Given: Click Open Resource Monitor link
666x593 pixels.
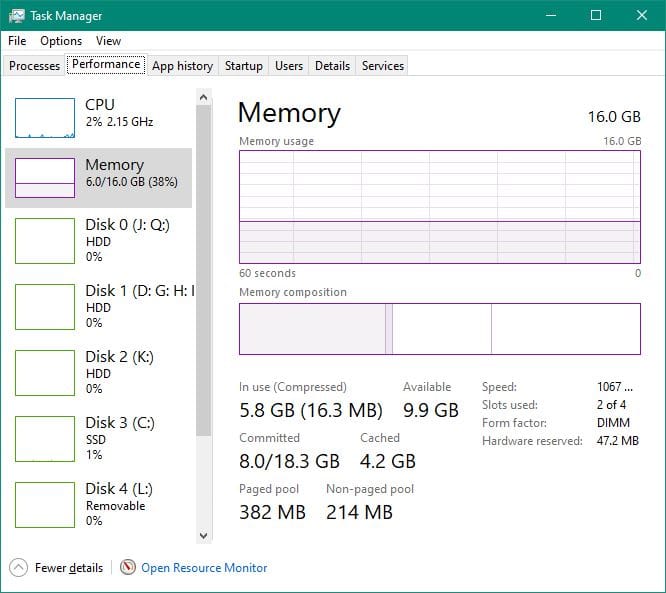Looking at the screenshot, I should pos(204,568).
